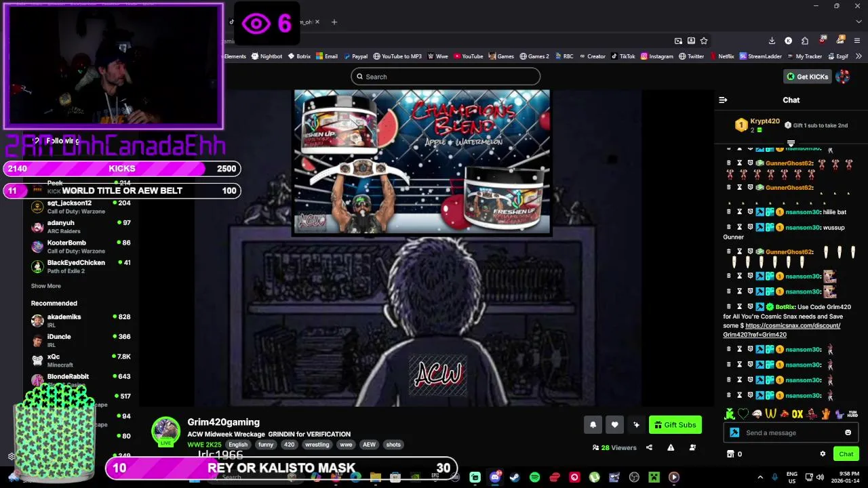The height and width of the screenshot is (488, 868).
Task: Click the Gift Subs button
Action: [x=675, y=425]
